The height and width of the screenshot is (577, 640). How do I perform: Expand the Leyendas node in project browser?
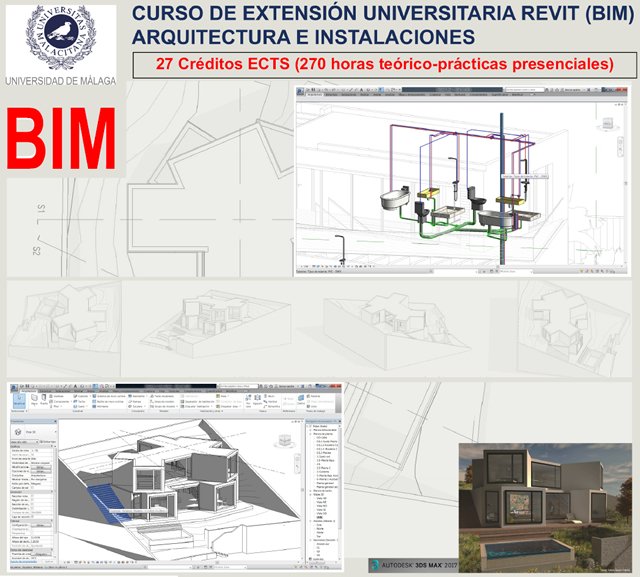click(x=310, y=559)
